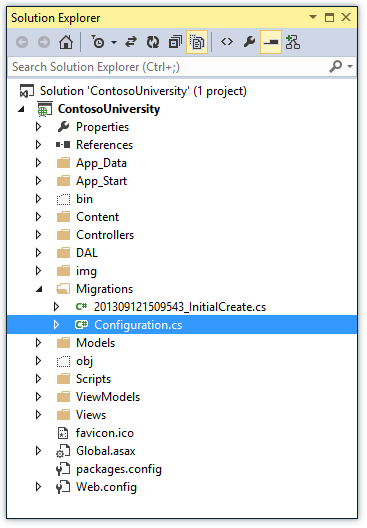Screen dimensions: 367x528
Task: Open the window position dropdown in title bar
Action: 313,17
